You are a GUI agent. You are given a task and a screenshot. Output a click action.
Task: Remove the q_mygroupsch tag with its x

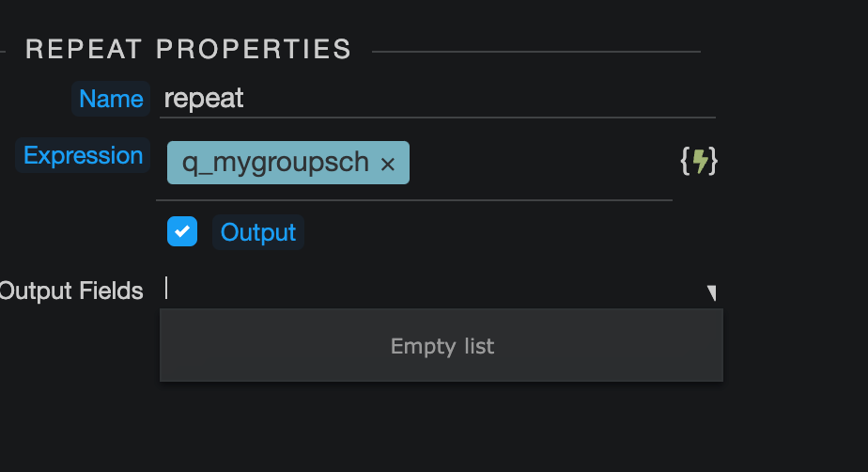[387, 164]
